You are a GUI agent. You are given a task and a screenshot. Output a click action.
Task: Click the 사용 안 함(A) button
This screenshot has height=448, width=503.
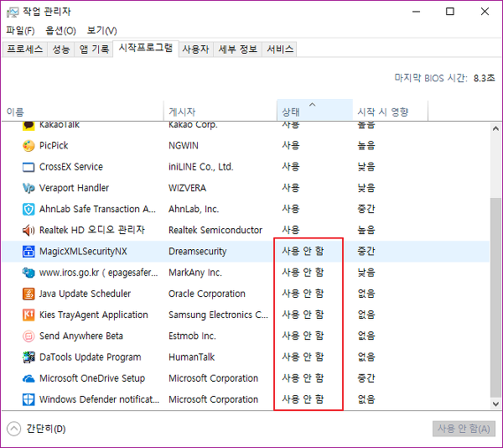coord(464,429)
